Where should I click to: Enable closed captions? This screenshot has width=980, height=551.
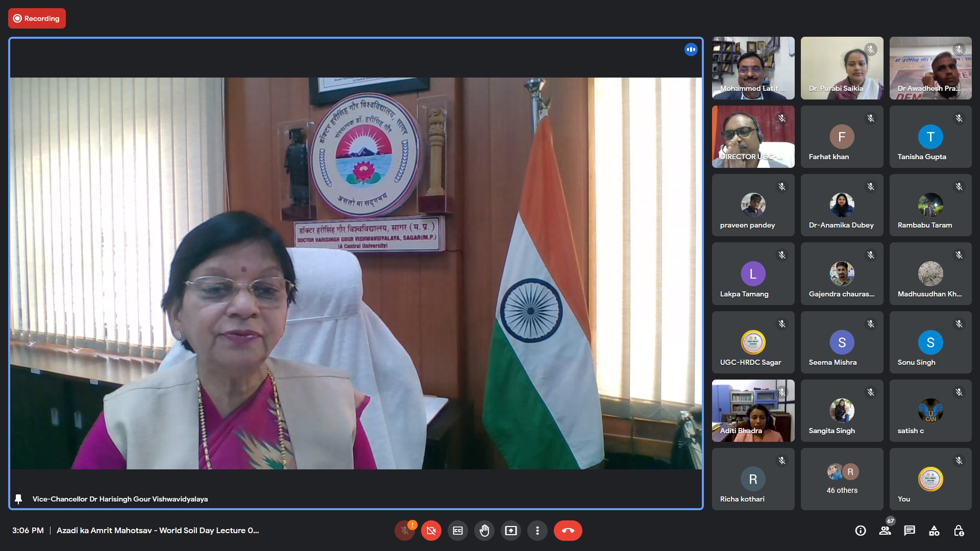(x=458, y=531)
